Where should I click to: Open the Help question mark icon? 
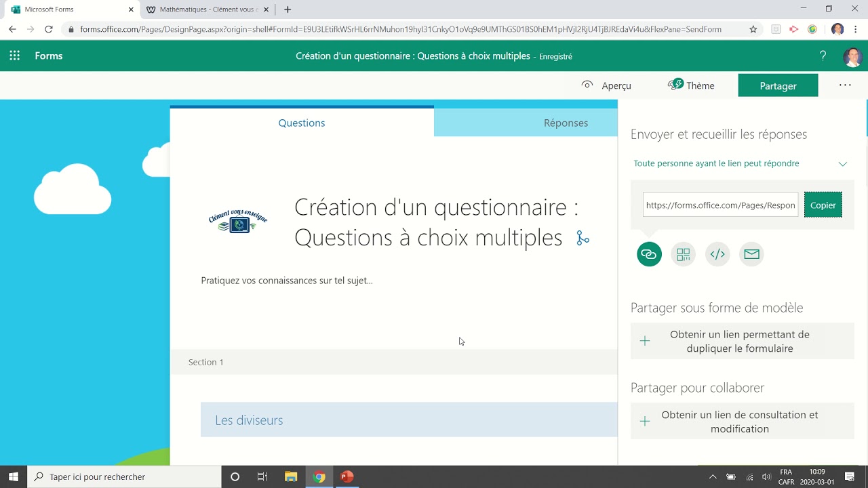[823, 56]
